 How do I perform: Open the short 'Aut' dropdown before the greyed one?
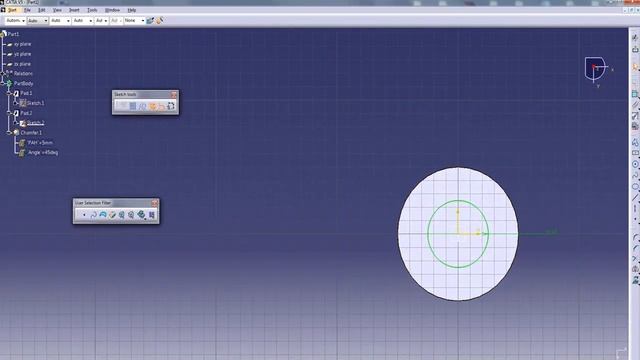coord(101,20)
